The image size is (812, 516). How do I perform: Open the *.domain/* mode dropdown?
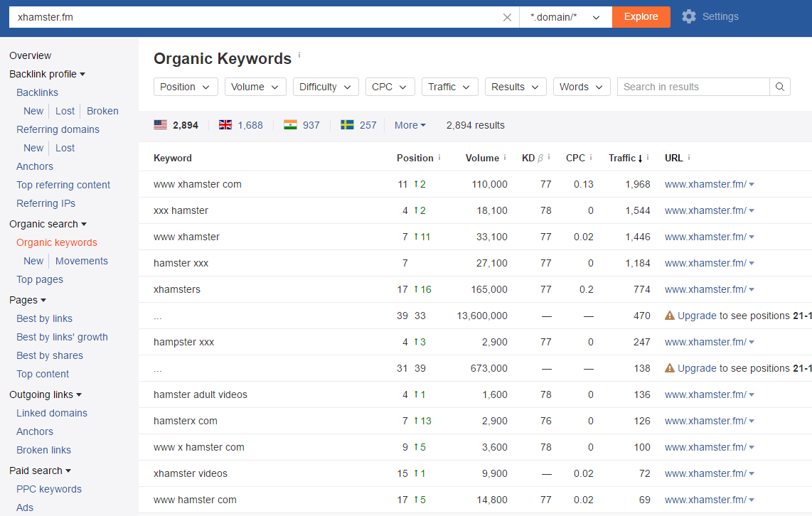click(565, 17)
